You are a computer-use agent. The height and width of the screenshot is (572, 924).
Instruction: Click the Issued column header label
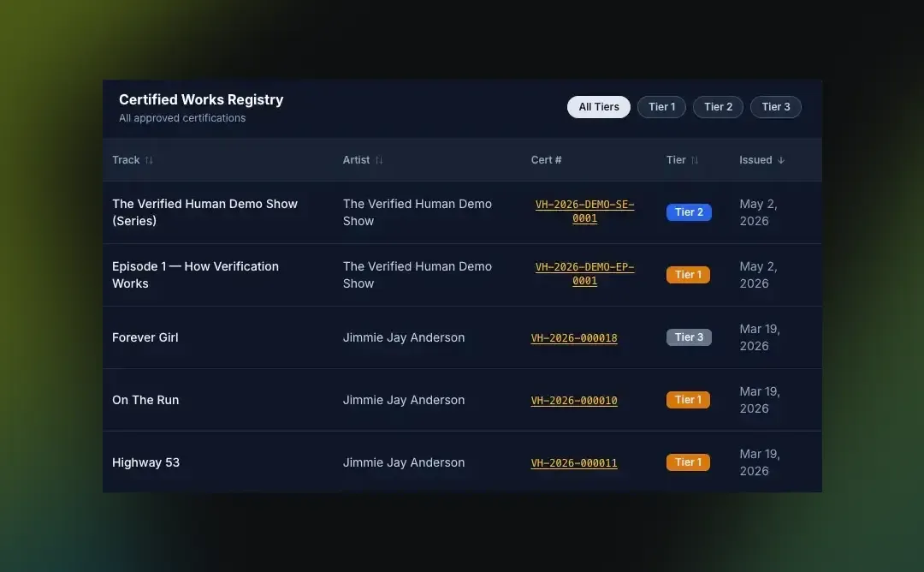tap(755, 160)
